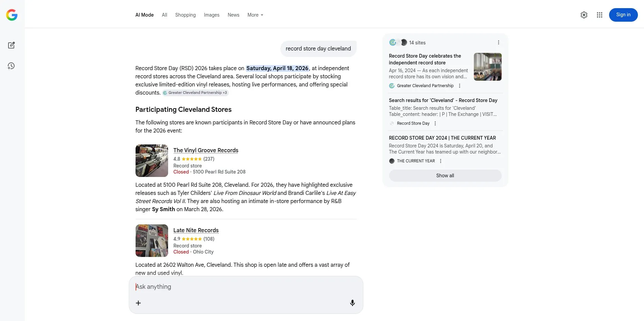This screenshot has width=644, height=321.
Task: Switch to the Shopping tab
Action: tap(185, 15)
